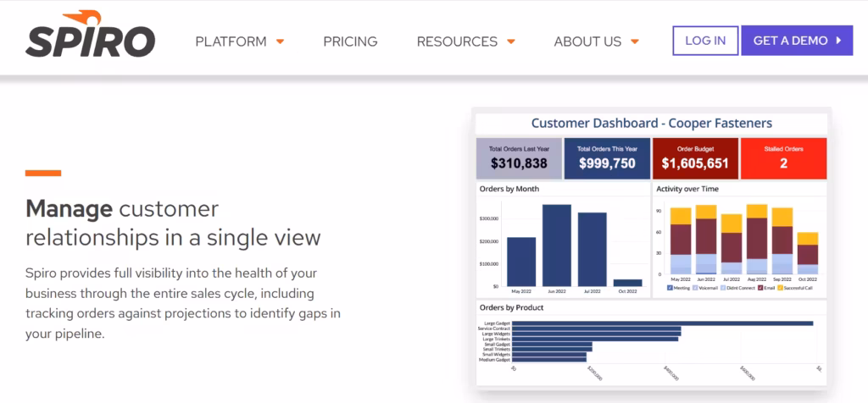Select the Order Budget tile
Image resolution: width=868 pixels, height=403 pixels.
[695, 158]
